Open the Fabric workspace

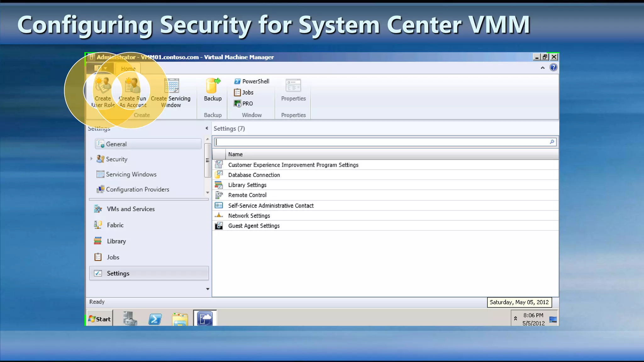pos(149,225)
